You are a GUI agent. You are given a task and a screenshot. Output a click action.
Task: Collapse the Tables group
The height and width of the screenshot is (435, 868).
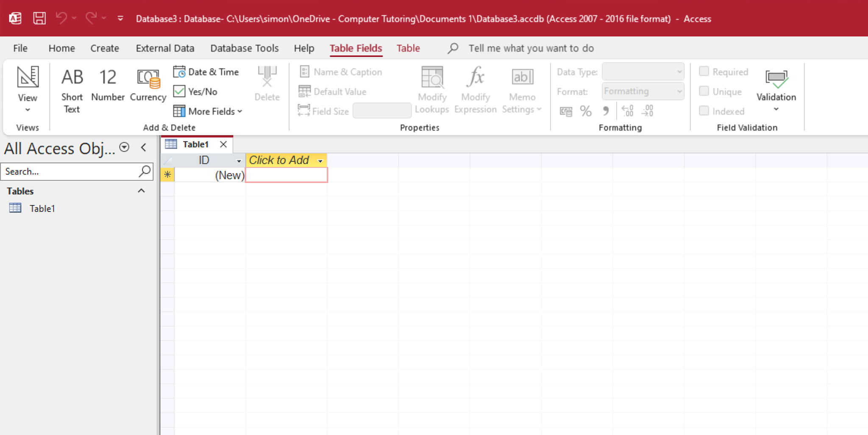click(x=141, y=191)
